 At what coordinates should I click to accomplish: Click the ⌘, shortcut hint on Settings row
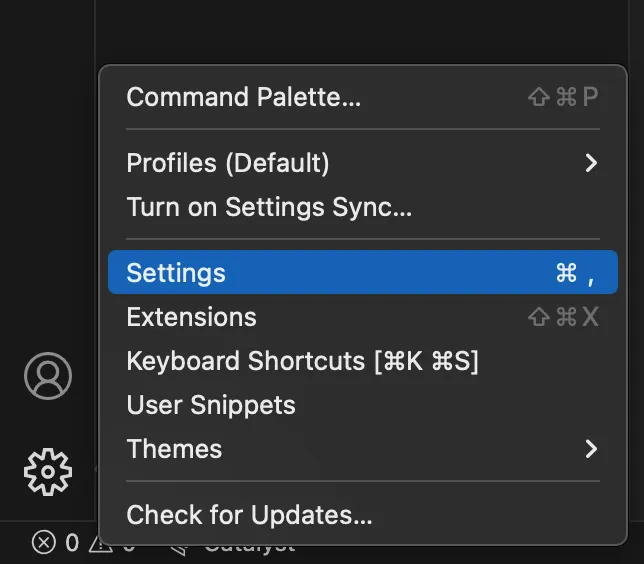(x=575, y=273)
